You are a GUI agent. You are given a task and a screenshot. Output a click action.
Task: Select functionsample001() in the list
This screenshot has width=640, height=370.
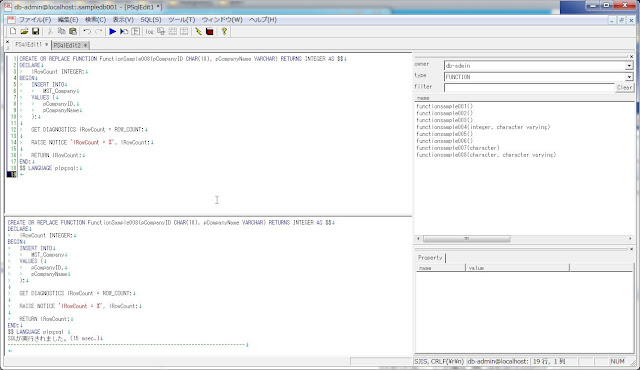point(444,106)
